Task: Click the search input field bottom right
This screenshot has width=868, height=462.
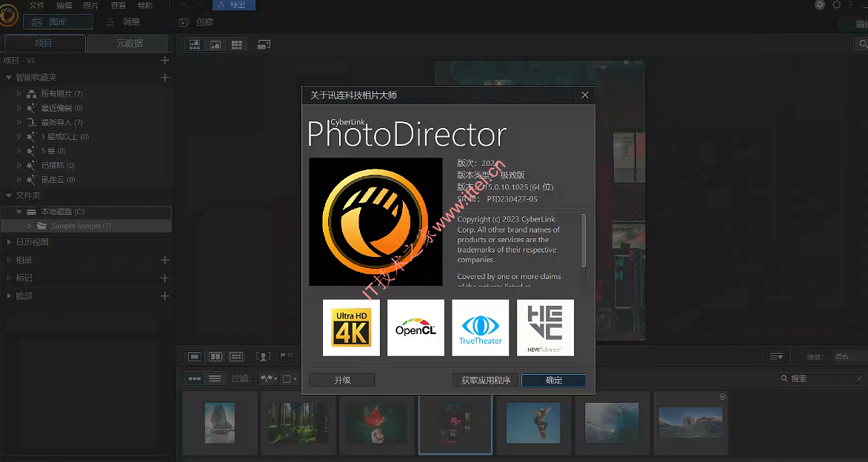Action: point(817,378)
